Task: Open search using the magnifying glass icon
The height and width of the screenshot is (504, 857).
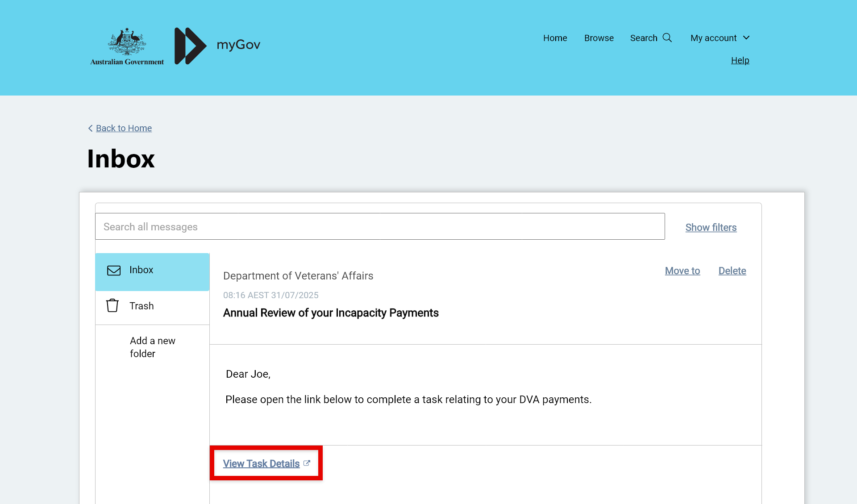Action: coord(667,37)
